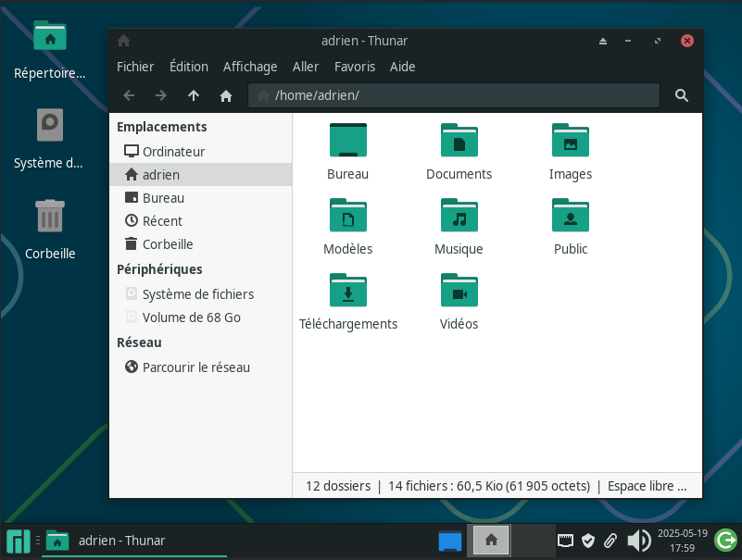
Task: Select Parcourir le réseau
Action: pos(201,367)
